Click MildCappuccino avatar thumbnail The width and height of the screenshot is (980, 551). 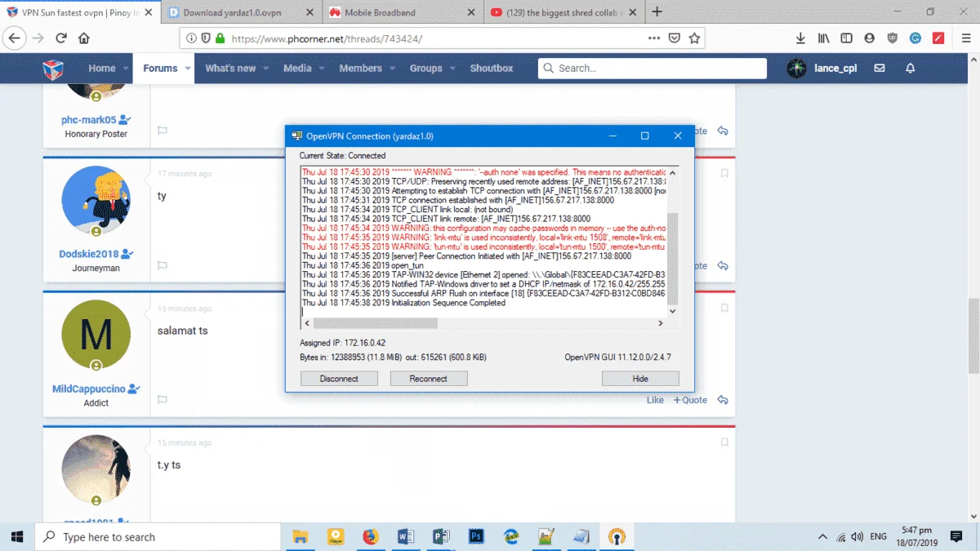[x=96, y=333]
